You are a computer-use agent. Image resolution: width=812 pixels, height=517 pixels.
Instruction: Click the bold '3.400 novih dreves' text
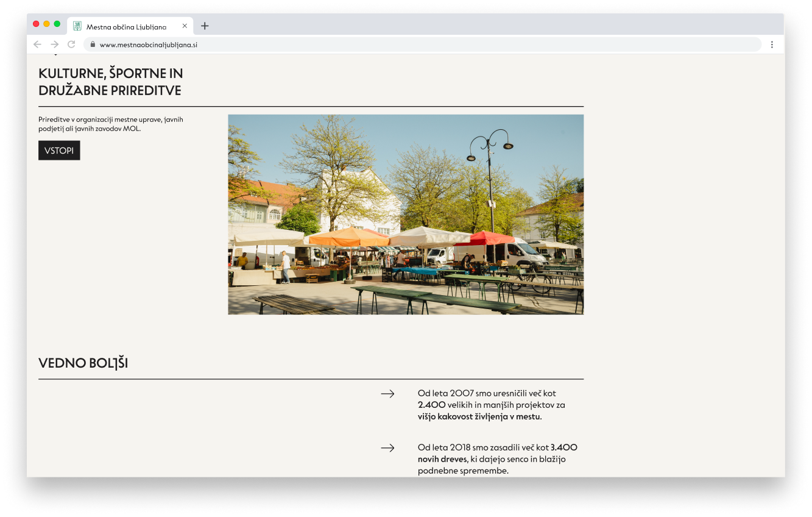(x=443, y=459)
